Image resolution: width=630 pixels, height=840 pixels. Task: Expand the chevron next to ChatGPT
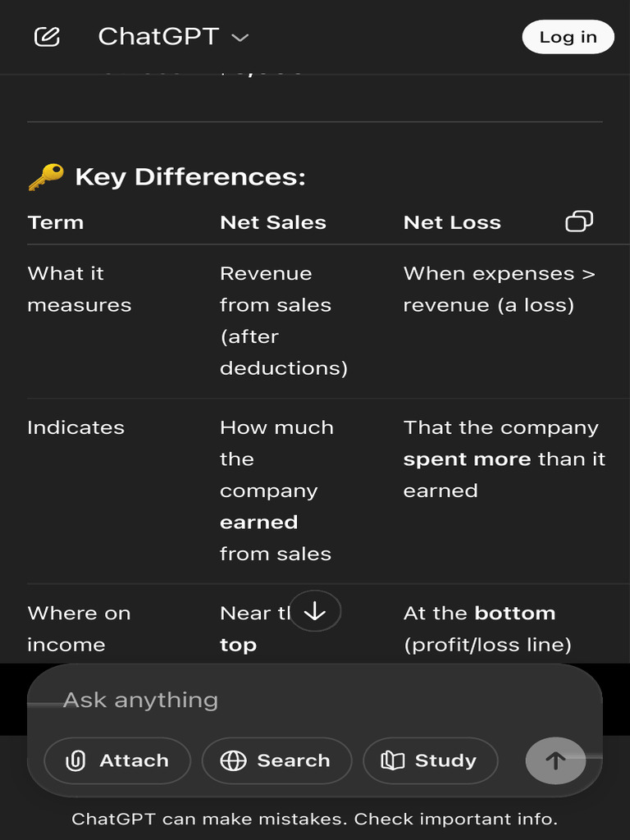240,38
